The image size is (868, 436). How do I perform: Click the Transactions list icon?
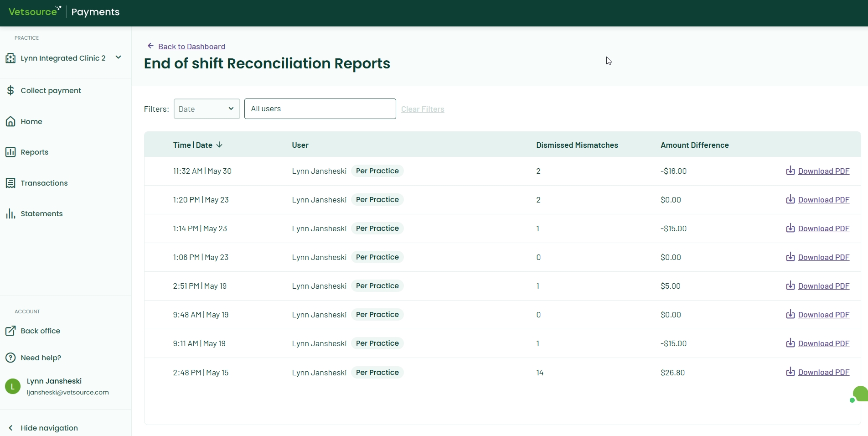10,183
